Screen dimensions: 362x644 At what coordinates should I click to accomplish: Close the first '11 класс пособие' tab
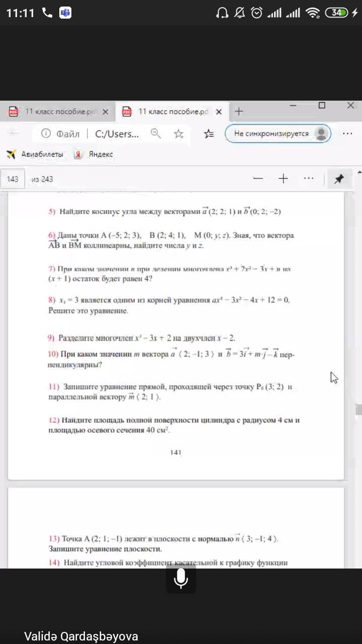pyautogui.click(x=105, y=112)
